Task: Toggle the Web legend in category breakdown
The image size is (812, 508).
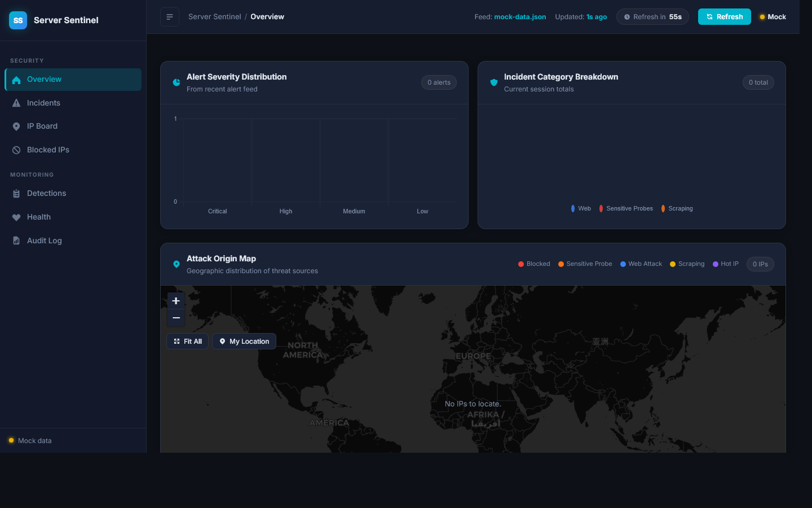Action: pyautogui.click(x=581, y=209)
